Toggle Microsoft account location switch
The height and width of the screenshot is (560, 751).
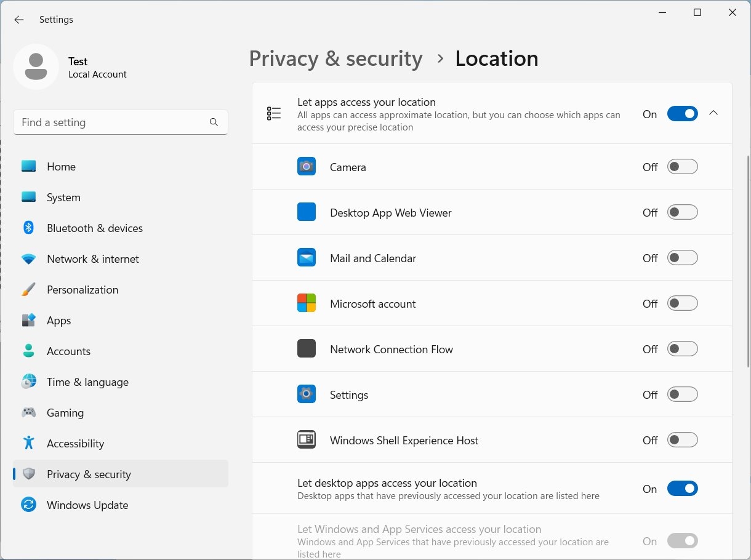pos(683,303)
